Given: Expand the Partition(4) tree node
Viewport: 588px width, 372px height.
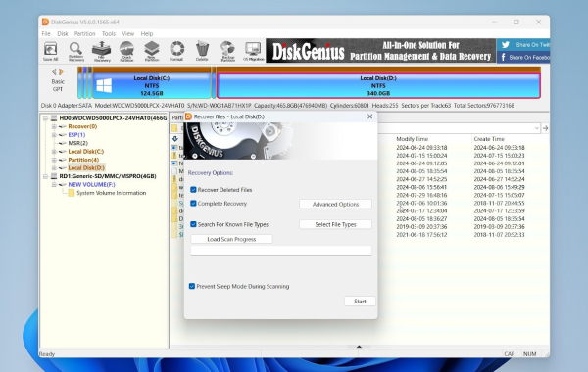Looking at the screenshot, I should [54, 160].
